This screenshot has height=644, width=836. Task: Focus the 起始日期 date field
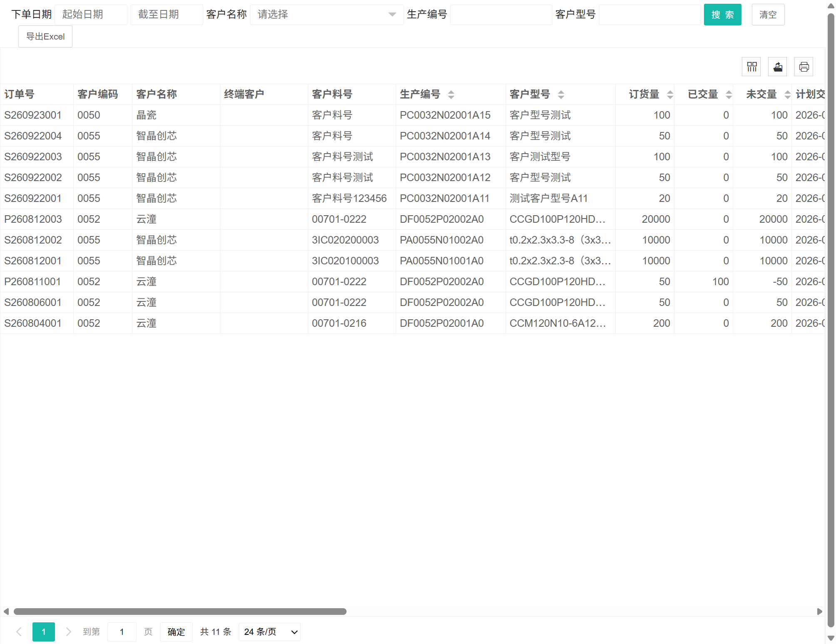(x=91, y=15)
